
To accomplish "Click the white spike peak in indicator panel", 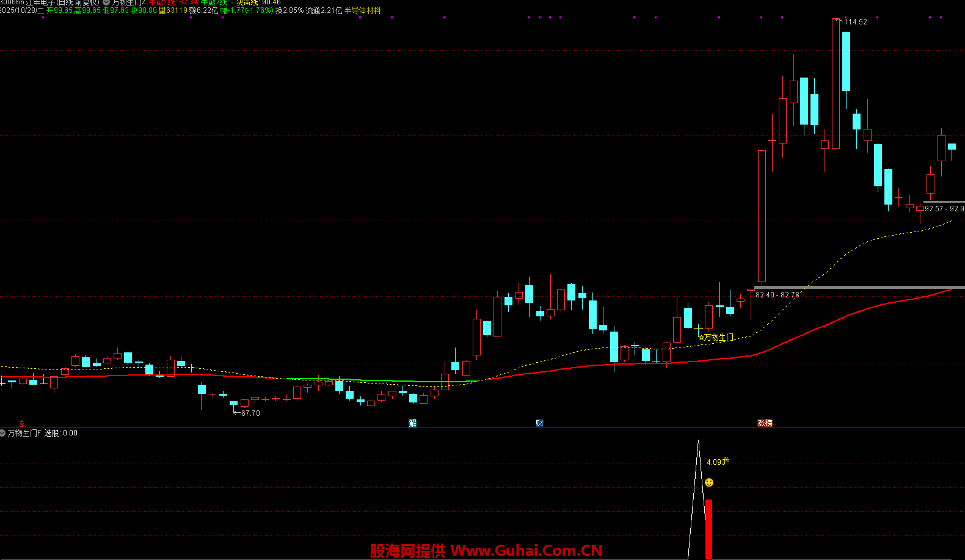I will point(698,442).
